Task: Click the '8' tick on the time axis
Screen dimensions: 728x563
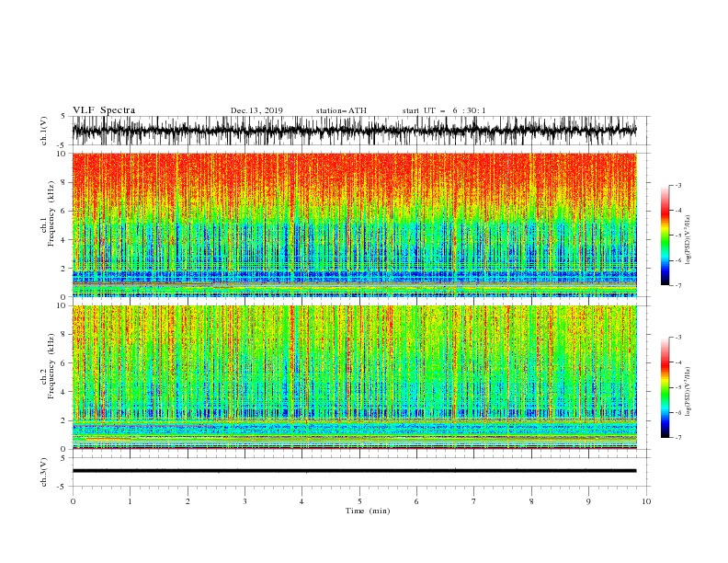Action: click(x=531, y=501)
